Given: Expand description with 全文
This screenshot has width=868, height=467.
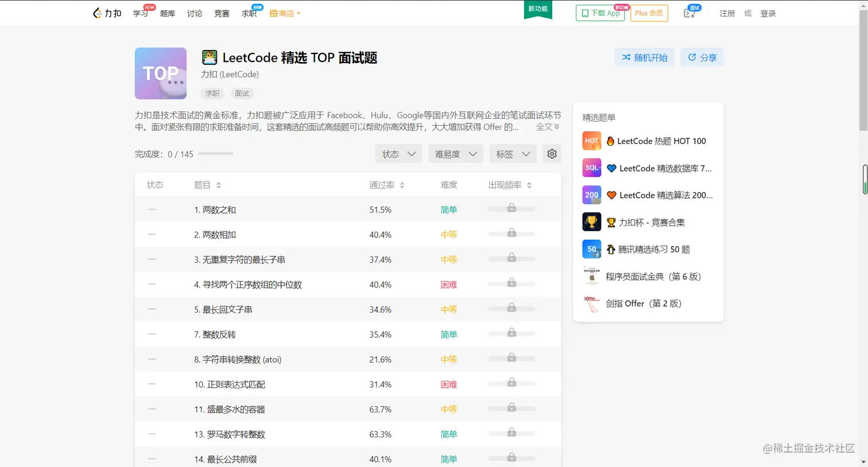Looking at the screenshot, I should tap(548, 127).
